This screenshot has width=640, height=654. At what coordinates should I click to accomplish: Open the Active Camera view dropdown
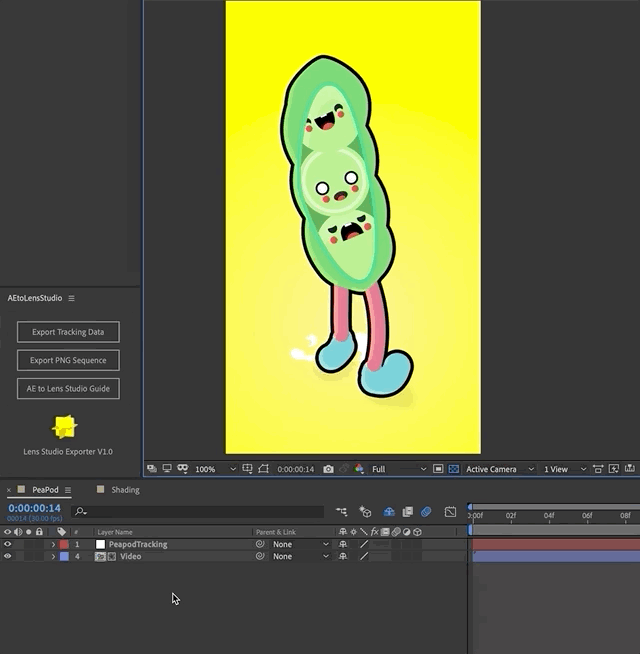point(497,469)
